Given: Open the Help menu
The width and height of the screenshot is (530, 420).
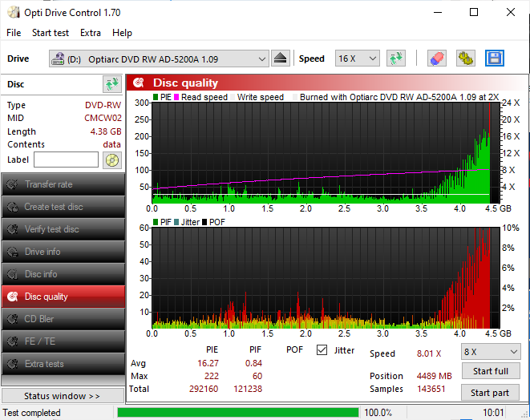Looking at the screenshot, I should coord(122,33).
